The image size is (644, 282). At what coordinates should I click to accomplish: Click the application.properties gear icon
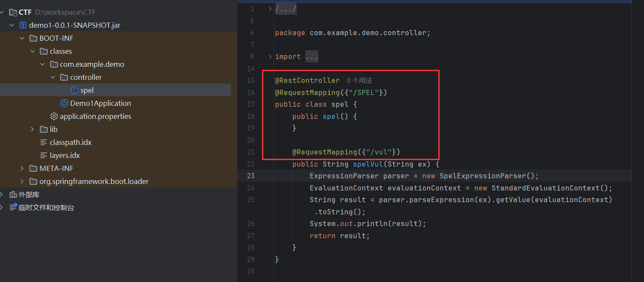coord(54,116)
